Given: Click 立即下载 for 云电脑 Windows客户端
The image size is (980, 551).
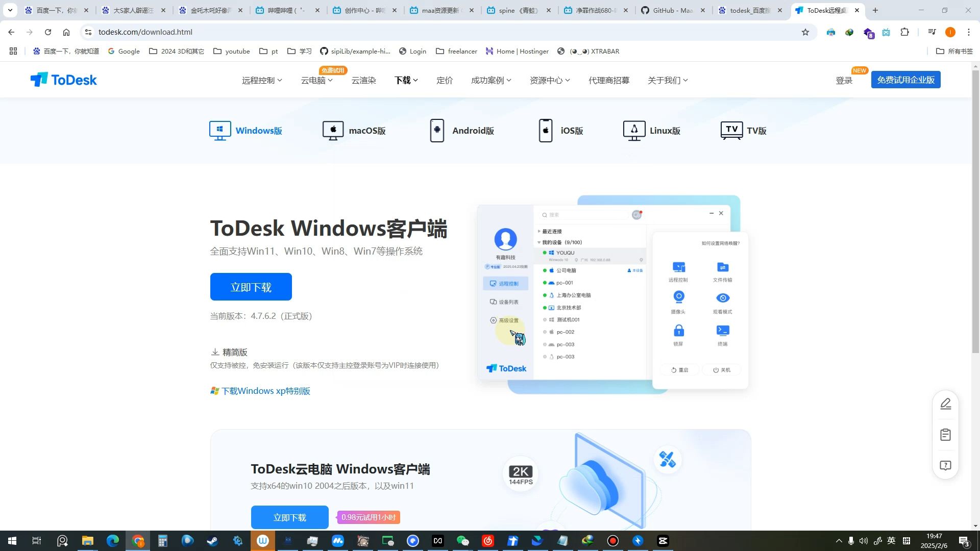Looking at the screenshot, I should 290,517.
